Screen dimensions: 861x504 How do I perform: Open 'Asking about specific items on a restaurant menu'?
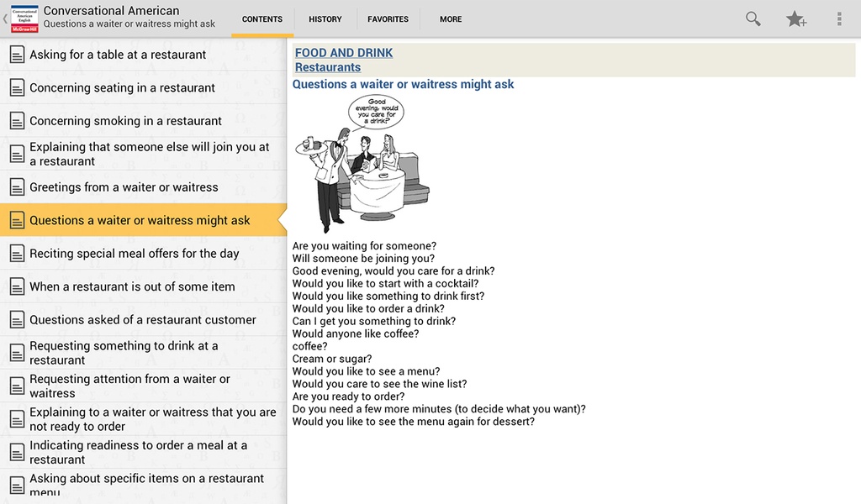click(143, 486)
